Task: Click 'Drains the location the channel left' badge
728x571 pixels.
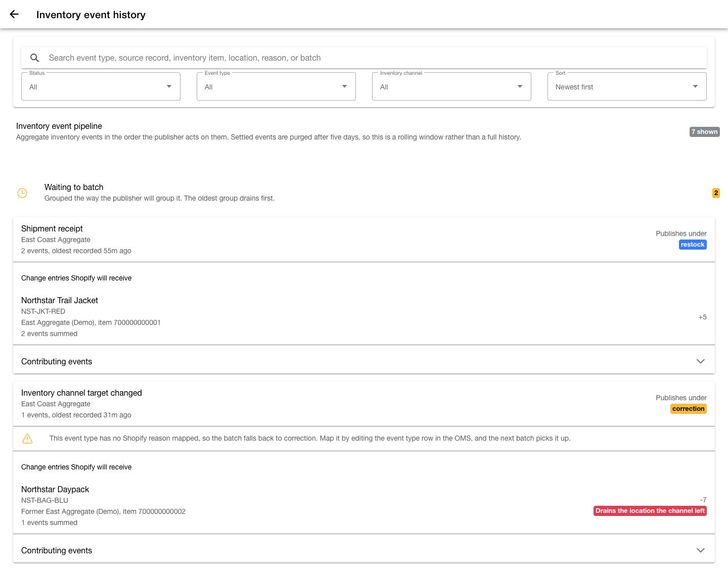Action: pyautogui.click(x=650, y=511)
